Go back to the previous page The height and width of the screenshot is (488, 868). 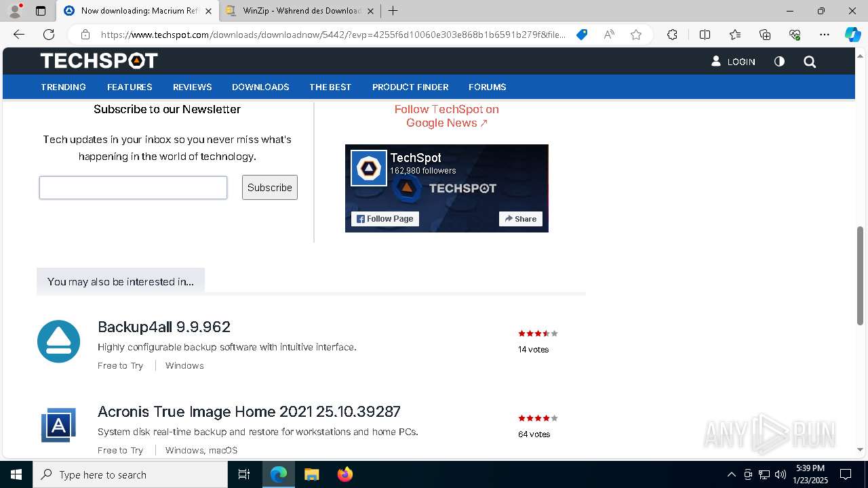(19, 35)
